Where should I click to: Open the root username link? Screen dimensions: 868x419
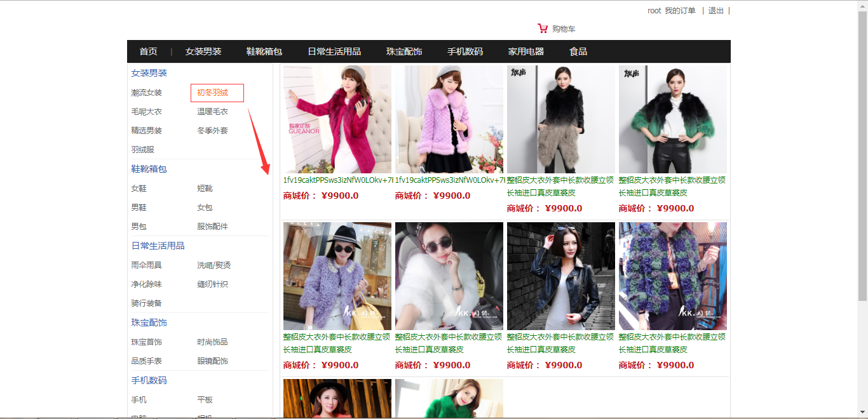click(654, 11)
